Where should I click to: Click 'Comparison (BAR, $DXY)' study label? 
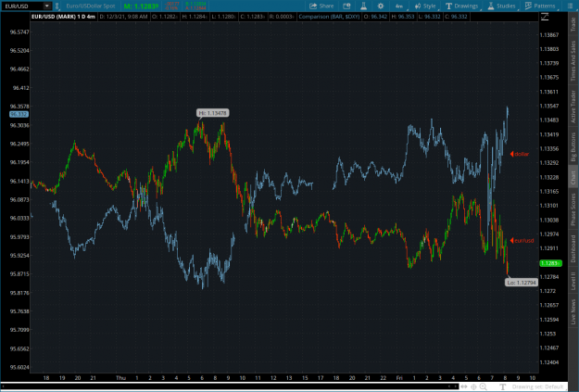tap(329, 17)
